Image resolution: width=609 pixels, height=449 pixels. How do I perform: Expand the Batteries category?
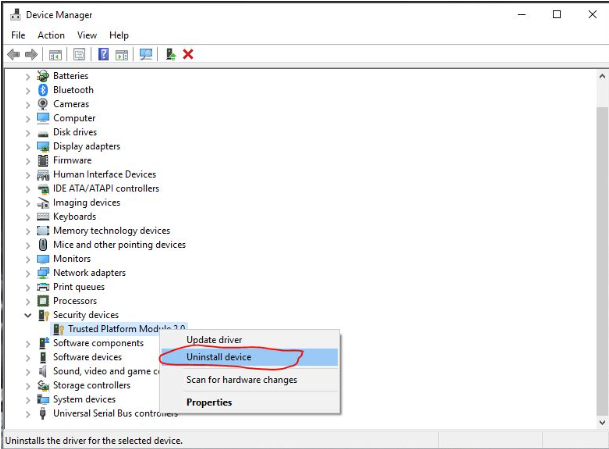(28, 76)
